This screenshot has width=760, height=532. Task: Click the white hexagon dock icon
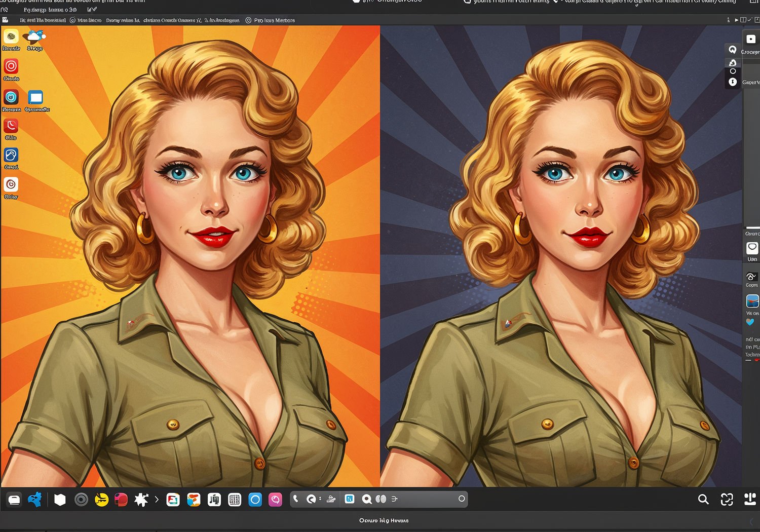click(60, 500)
